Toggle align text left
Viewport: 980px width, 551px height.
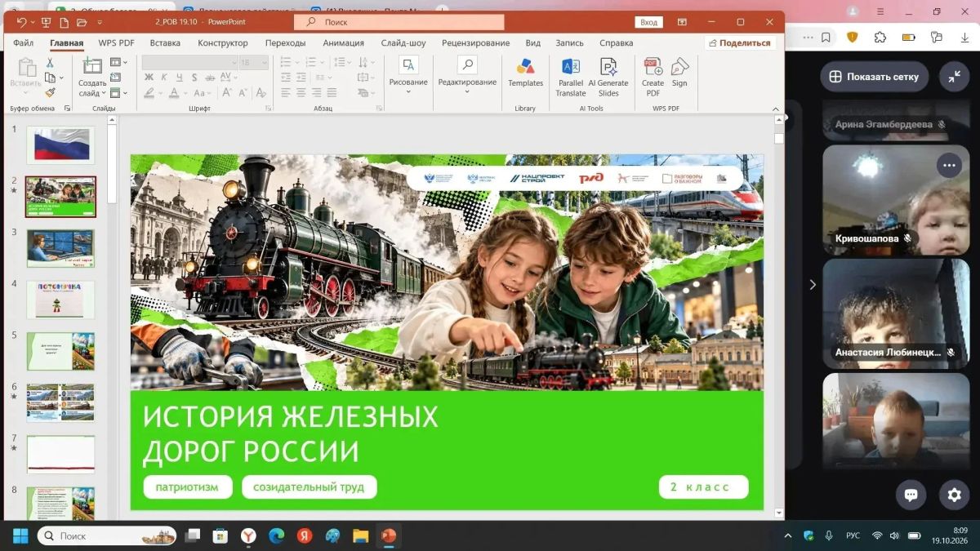click(286, 93)
